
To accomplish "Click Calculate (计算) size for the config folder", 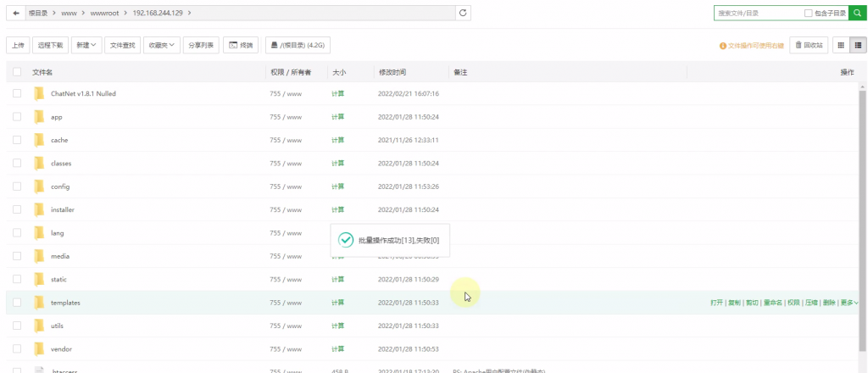I will click(x=337, y=186).
